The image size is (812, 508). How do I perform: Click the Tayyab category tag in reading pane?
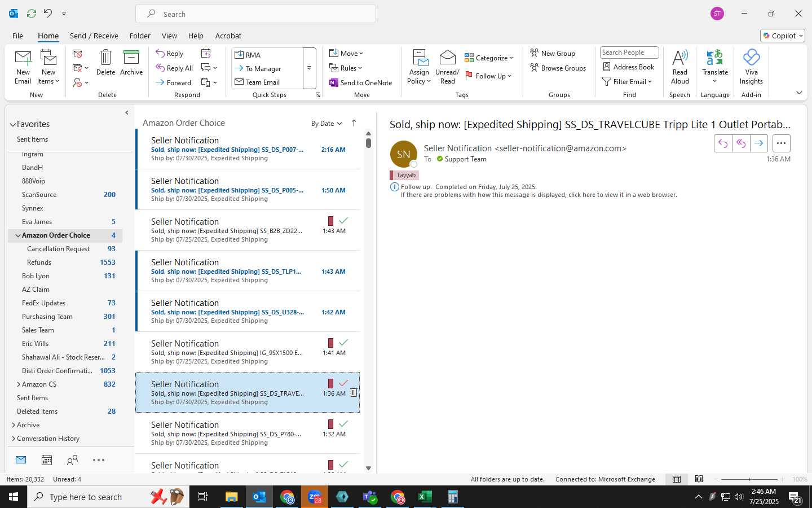(x=404, y=175)
